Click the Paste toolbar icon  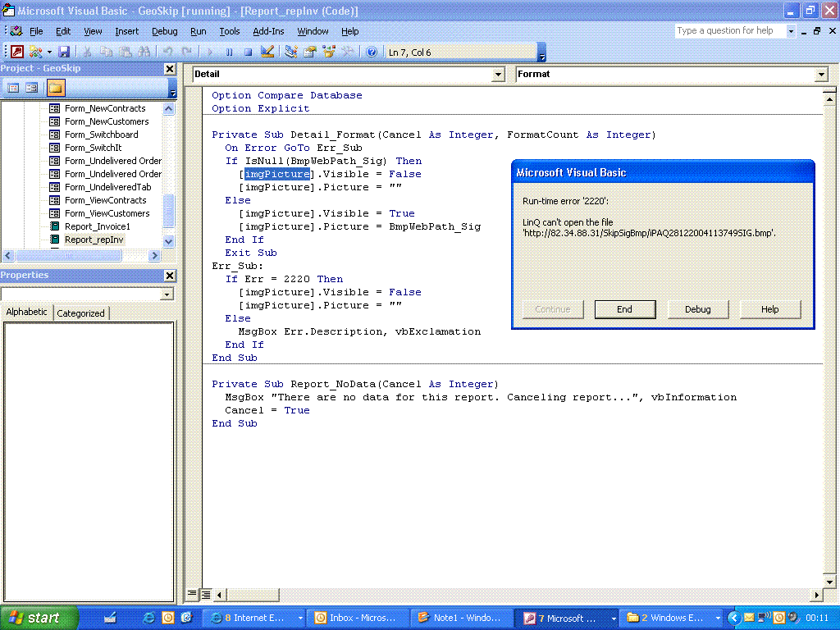pyautogui.click(x=126, y=52)
